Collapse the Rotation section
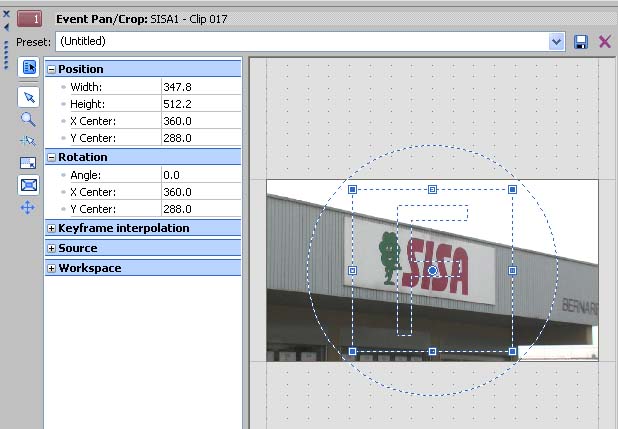 51,157
